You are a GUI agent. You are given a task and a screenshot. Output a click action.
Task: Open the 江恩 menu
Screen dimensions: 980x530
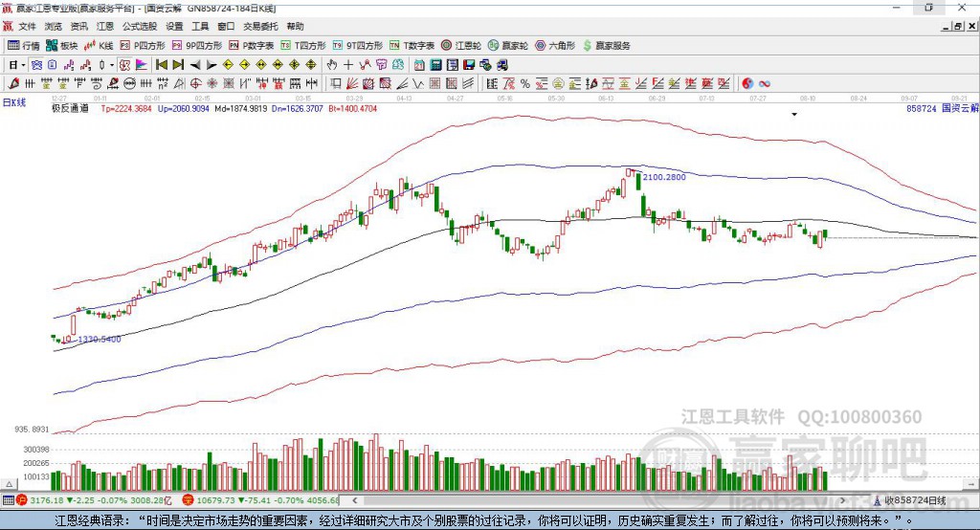point(105,26)
